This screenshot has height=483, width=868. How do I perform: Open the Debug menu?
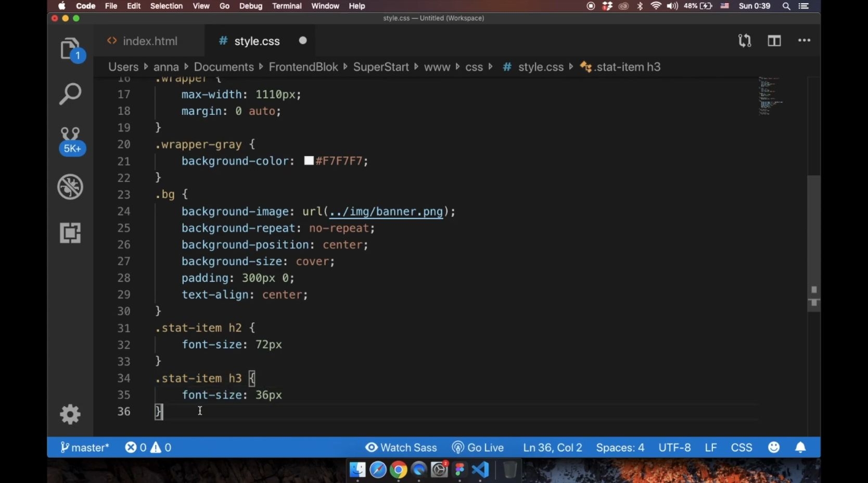point(251,6)
